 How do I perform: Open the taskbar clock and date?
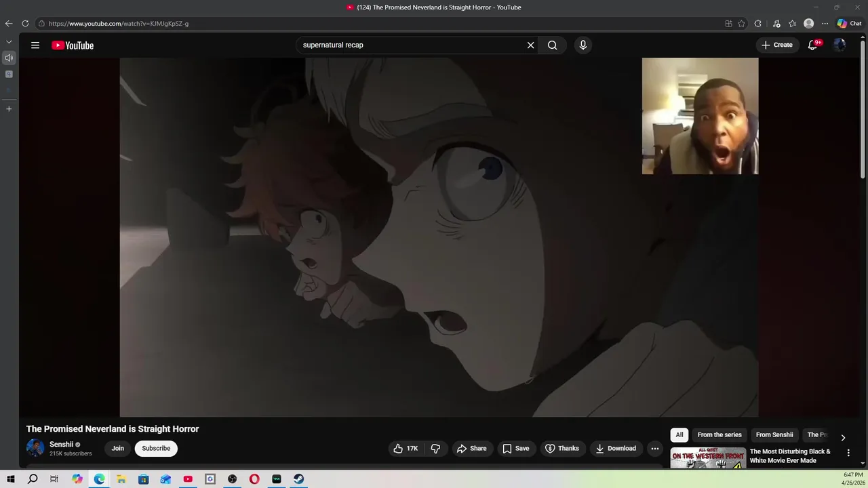[x=852, y=479]
